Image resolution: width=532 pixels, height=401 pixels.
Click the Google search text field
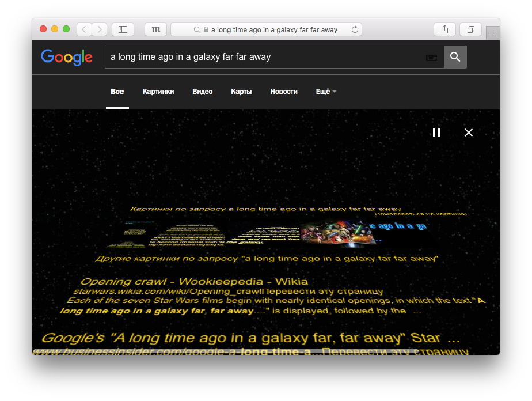265,57
